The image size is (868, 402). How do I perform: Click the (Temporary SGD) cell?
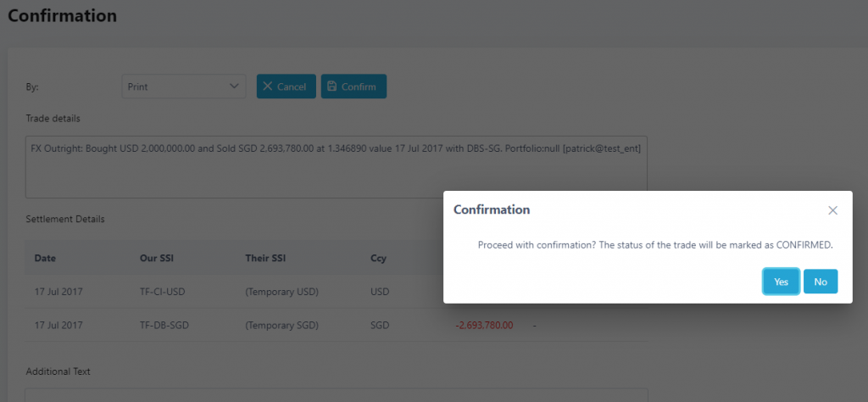[281, 325]
